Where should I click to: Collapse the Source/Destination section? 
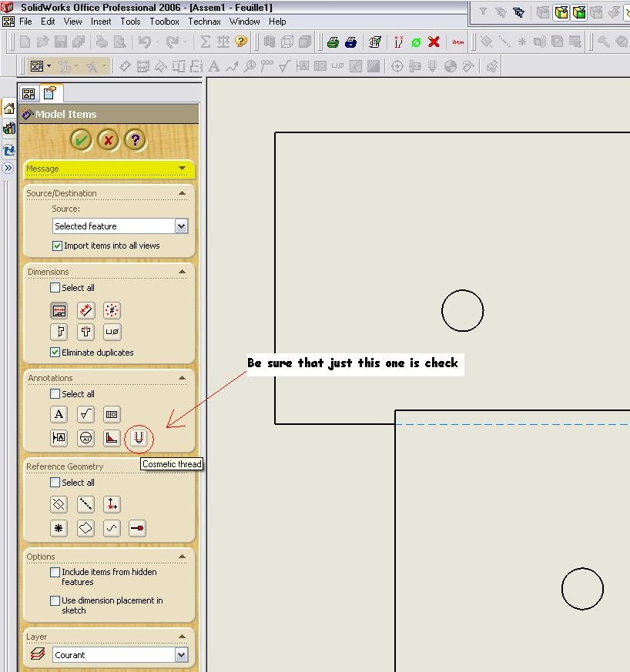pyautogui.click(x=183, y=193)
